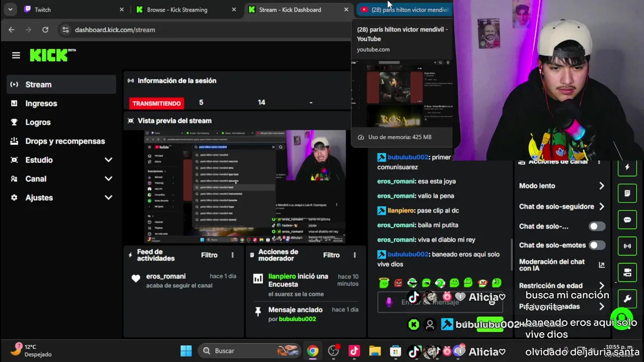Close the Browse - Kick Streaming tab
The image size is (644, 362).
click(234, 10)
